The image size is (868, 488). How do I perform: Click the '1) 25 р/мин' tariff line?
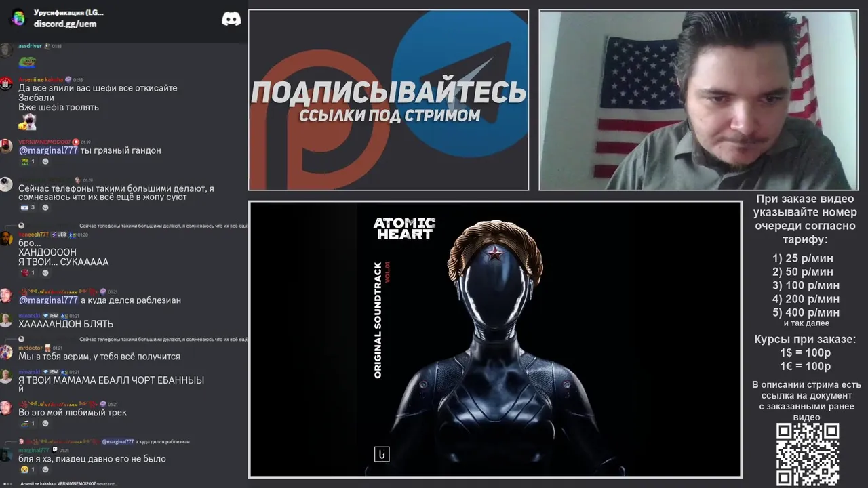[x=802, y=258]
